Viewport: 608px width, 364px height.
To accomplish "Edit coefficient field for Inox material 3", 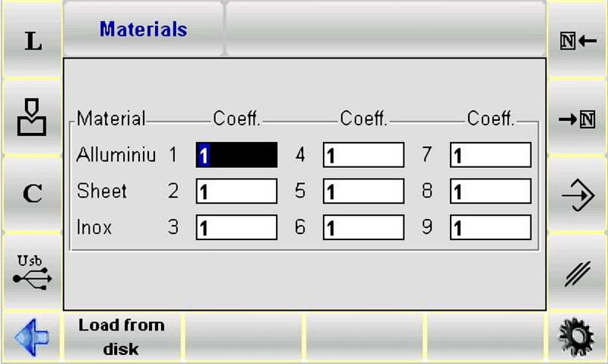I will tap(236, 227).
